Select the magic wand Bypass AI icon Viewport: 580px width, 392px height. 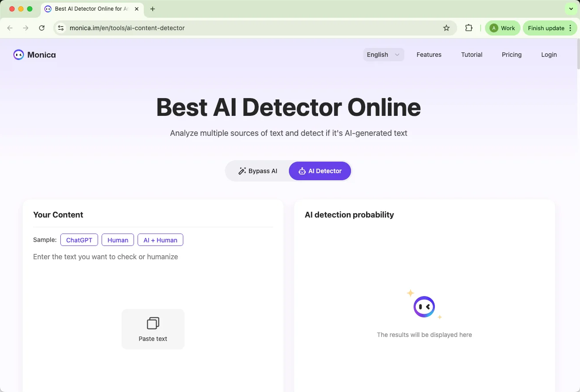click(242, 170)
